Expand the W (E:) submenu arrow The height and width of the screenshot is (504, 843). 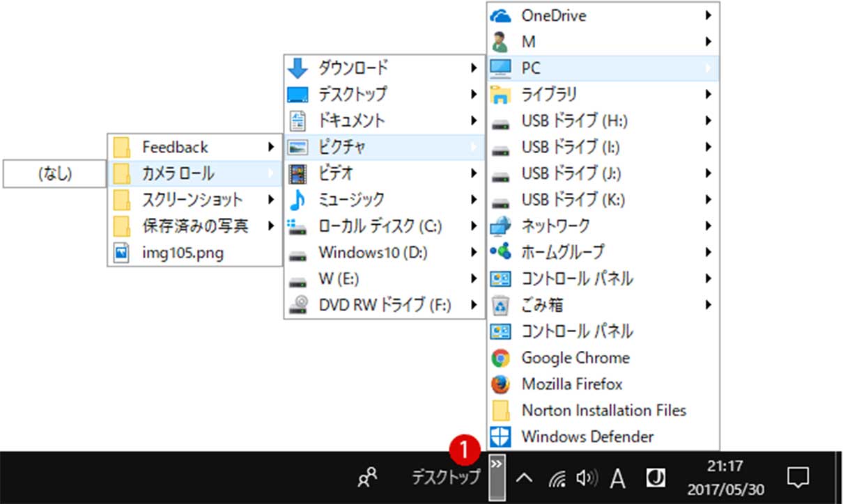pos(474,278)
